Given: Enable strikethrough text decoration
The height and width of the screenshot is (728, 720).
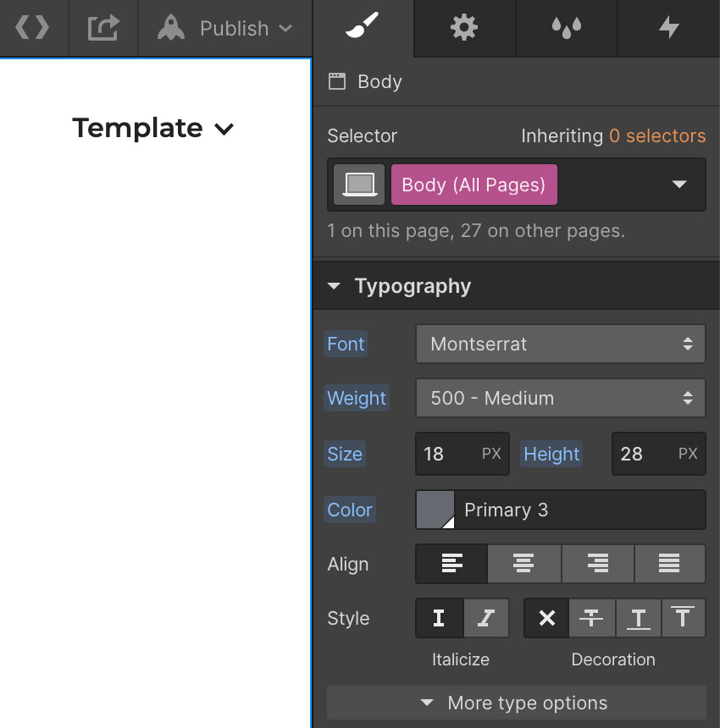Looking at the screenshot, I should [x=591, y=618].
